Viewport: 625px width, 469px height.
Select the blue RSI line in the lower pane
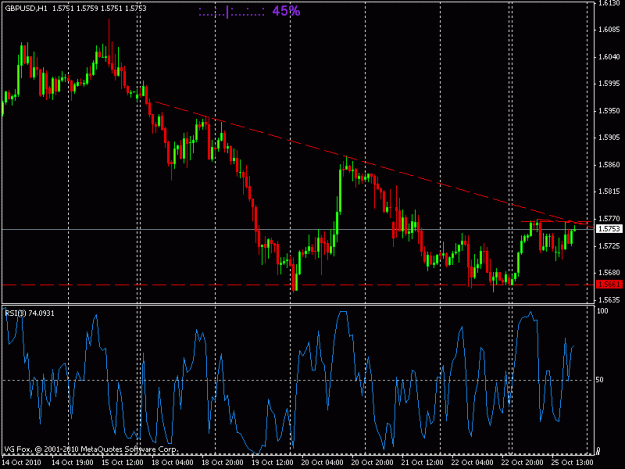tap(289, 381)
